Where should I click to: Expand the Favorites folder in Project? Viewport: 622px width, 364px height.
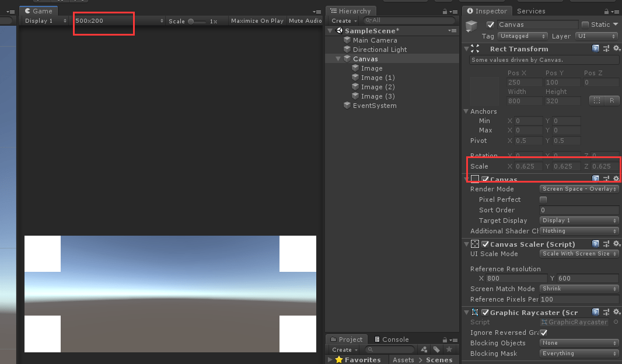330,360
